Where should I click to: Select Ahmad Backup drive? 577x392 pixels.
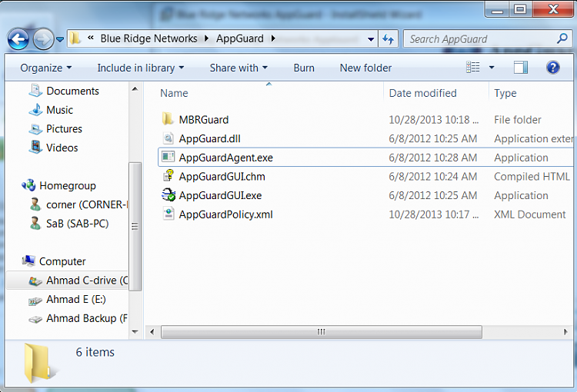[86, 318]
